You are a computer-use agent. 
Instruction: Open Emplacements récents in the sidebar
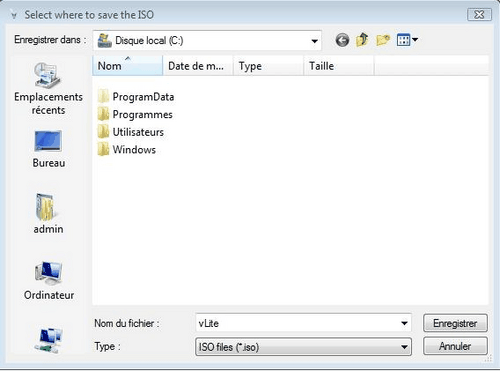[48, 89]
